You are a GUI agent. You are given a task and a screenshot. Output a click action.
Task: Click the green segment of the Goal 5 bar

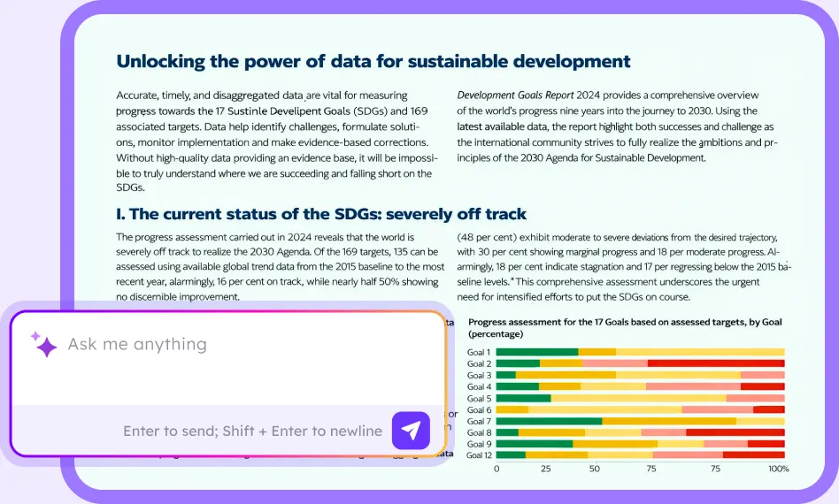point(523,398)
